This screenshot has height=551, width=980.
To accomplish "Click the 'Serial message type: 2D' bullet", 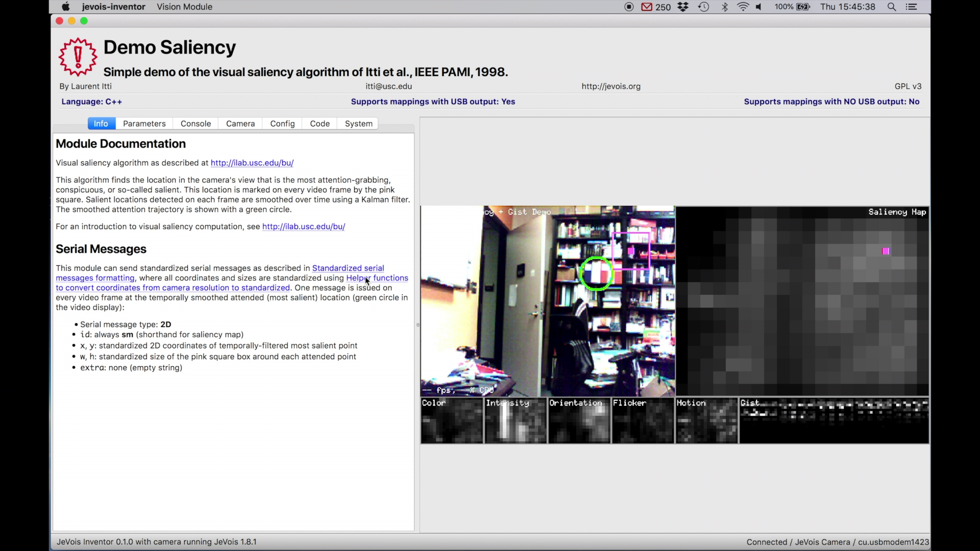I will coord(126,324).
